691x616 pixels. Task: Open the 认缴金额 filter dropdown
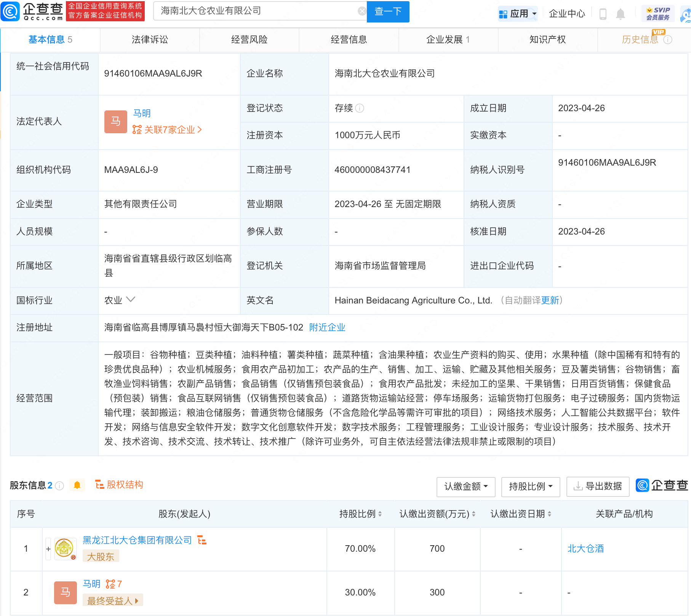click(x=466, y=487)
